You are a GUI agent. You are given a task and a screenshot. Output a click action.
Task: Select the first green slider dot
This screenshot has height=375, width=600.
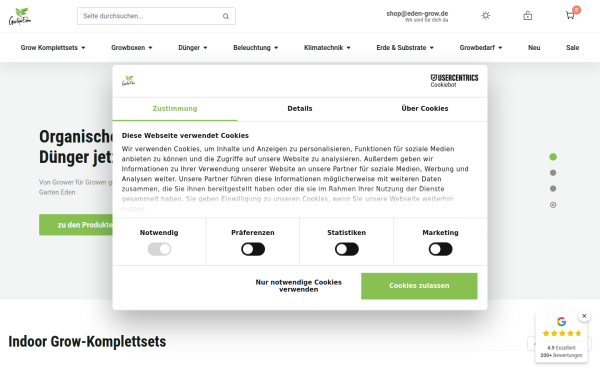tap(553, 157)
